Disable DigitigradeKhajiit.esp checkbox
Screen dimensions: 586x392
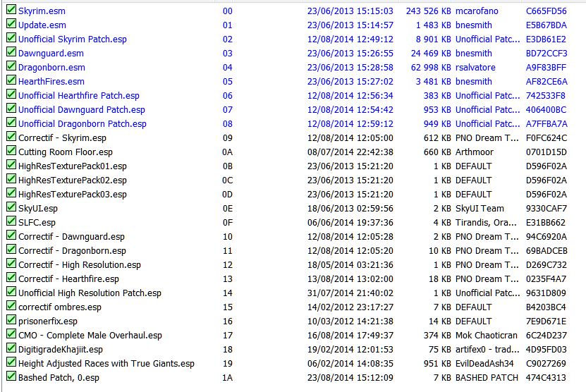coord(11,348)
